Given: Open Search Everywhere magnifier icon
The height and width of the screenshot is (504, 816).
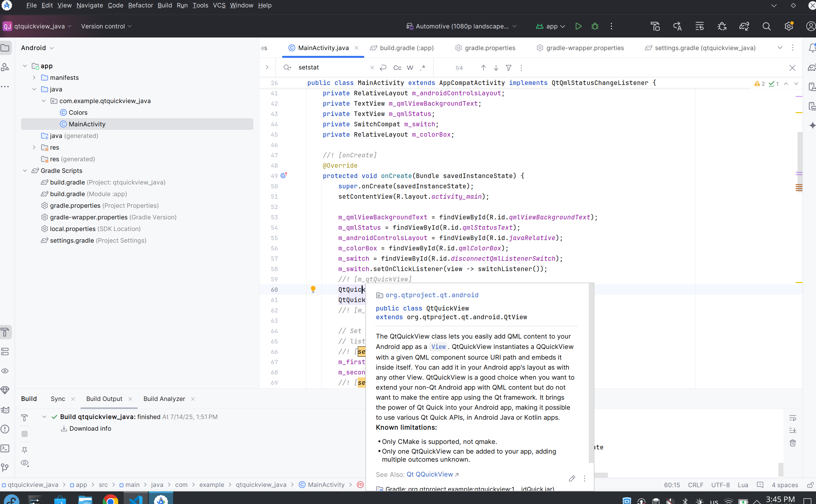Looking at the screenshot, I should tap(766, 26).
